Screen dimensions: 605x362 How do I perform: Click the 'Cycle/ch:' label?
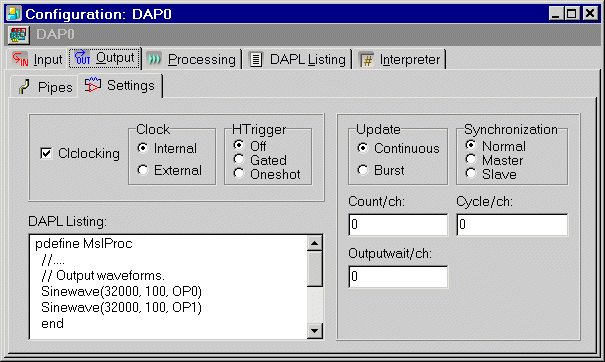tap(484, 201)
